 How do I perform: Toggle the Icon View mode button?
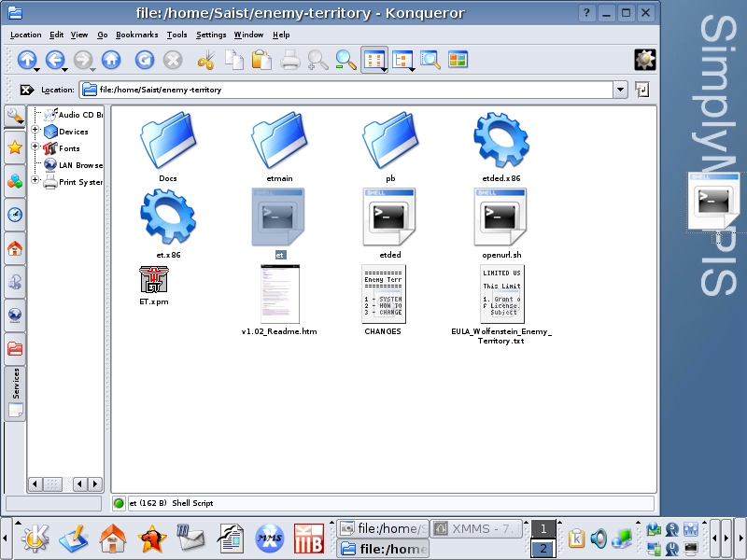pyautogui.click(x=374, y=60)
